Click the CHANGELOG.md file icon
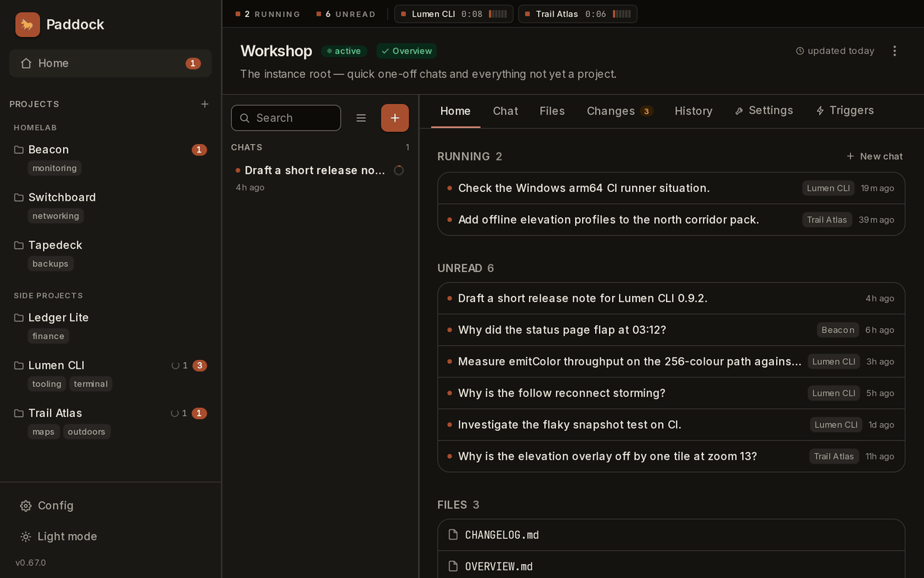Viewport: 924px width, 578px height. (x=453, y=535)
